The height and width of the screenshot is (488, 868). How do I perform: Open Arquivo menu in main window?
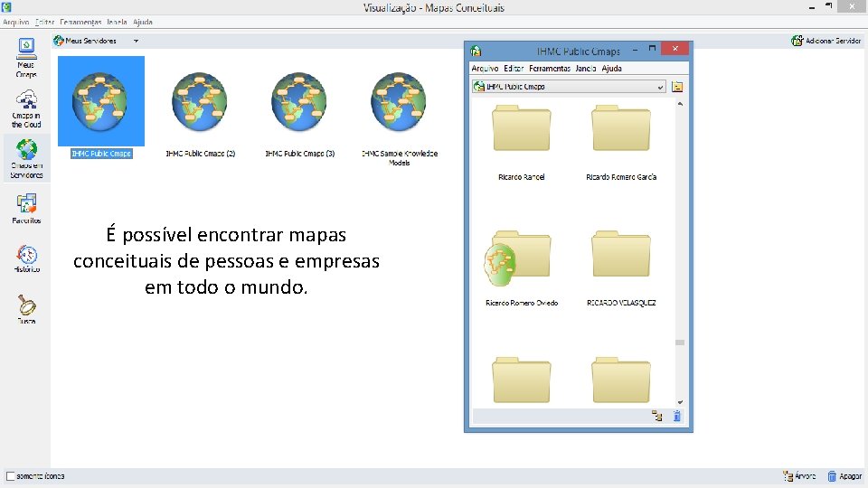[x=15, y=22]
